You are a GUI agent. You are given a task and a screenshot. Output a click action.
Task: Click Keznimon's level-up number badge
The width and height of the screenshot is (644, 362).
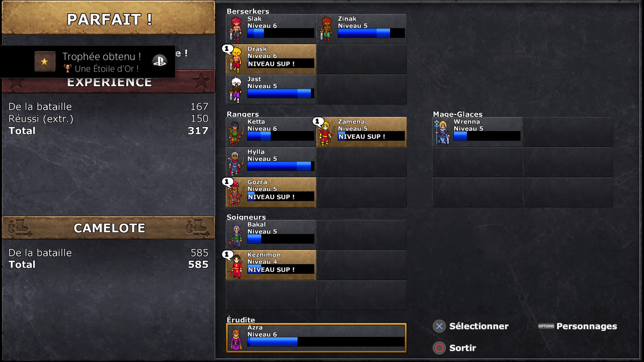click(227, 254)
